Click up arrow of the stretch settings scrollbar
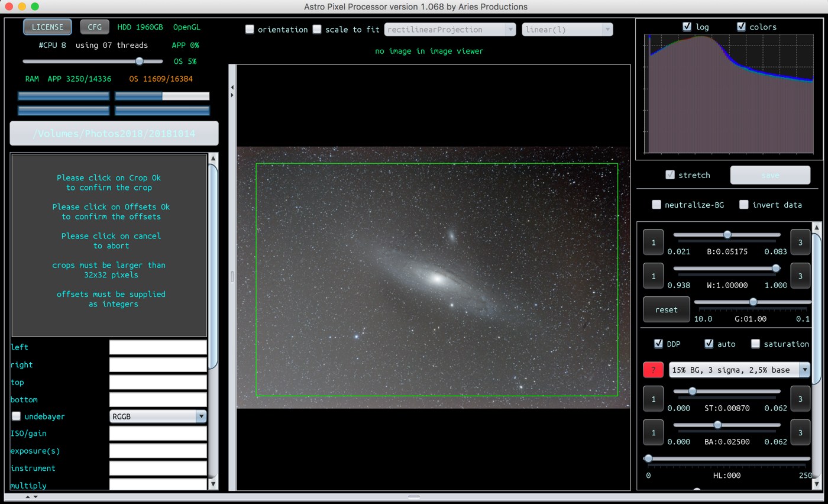The image size is (828, 504). click(817, 227)
